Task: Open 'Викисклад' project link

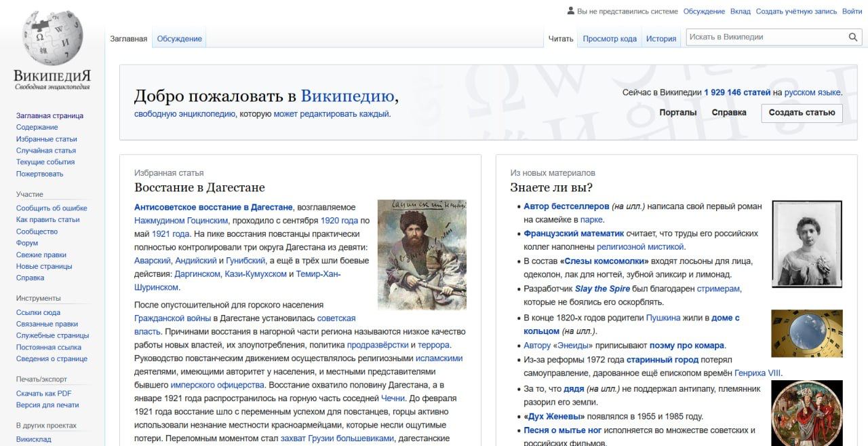Action: 34,439
